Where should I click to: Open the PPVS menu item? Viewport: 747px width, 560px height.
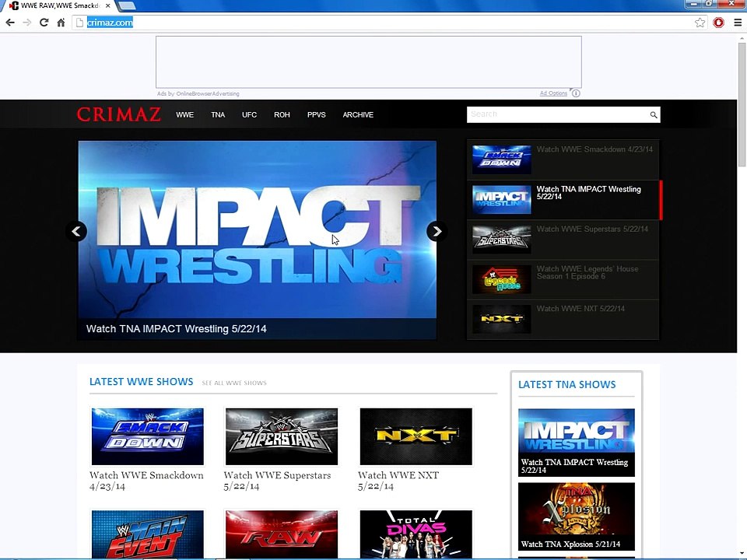[x=317, y=115]
